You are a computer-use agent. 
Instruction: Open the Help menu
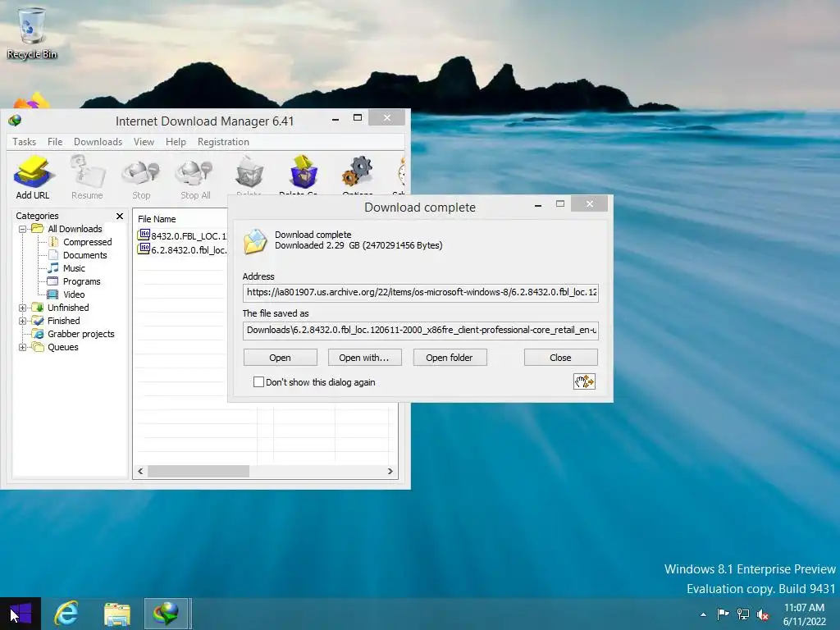coord(176,142)
